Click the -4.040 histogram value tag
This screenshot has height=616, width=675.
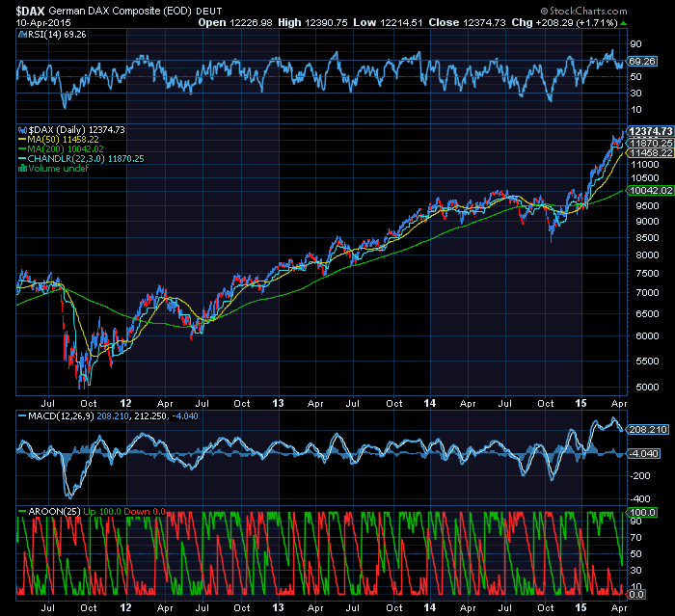[643, 453]
